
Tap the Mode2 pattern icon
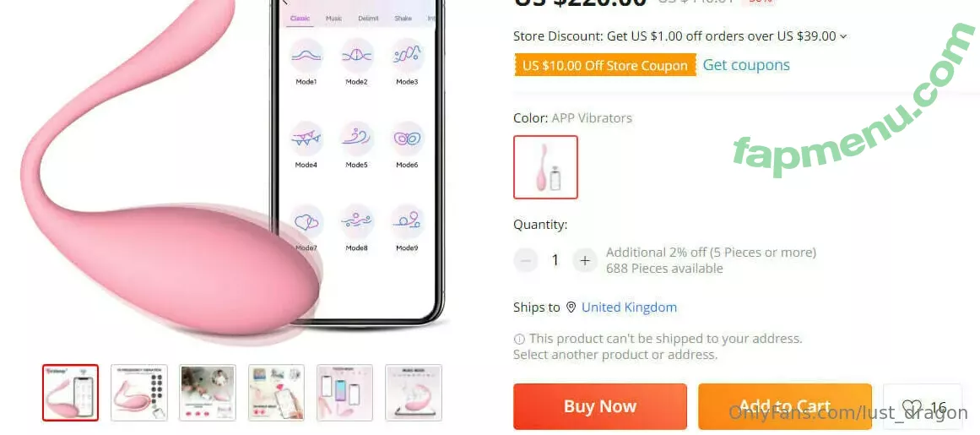(357, 57)
